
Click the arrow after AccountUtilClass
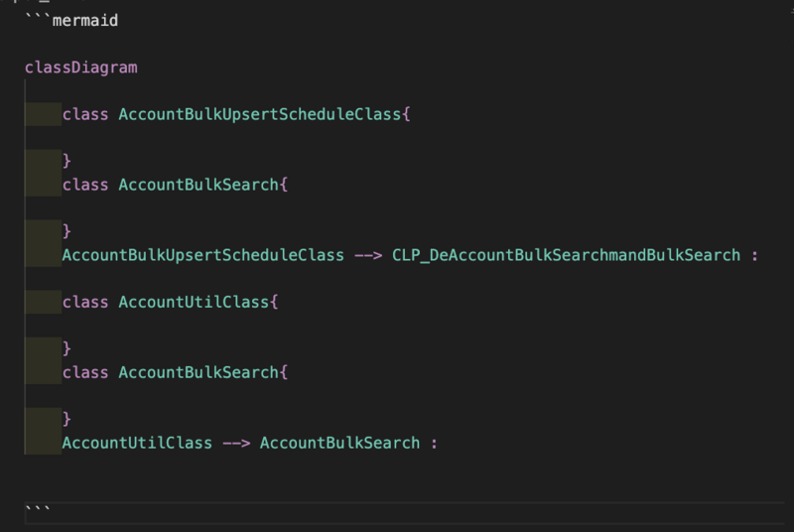pyautogui.click(x=236, y=443)
